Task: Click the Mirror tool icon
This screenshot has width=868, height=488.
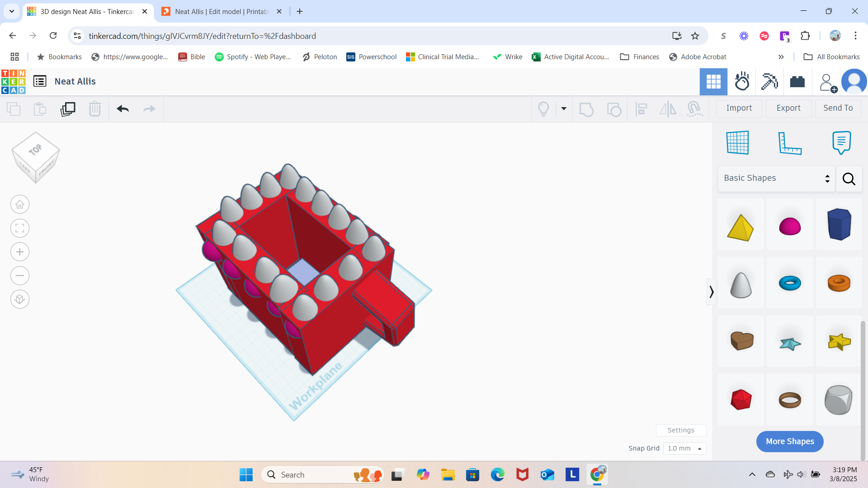Action: (x=668, y=109)
